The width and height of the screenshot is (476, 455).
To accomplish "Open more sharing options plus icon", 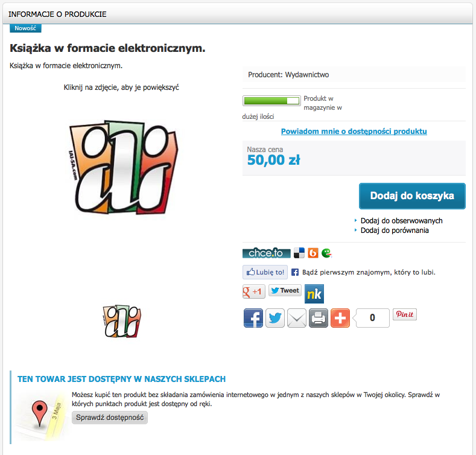I will pos(340,318).
